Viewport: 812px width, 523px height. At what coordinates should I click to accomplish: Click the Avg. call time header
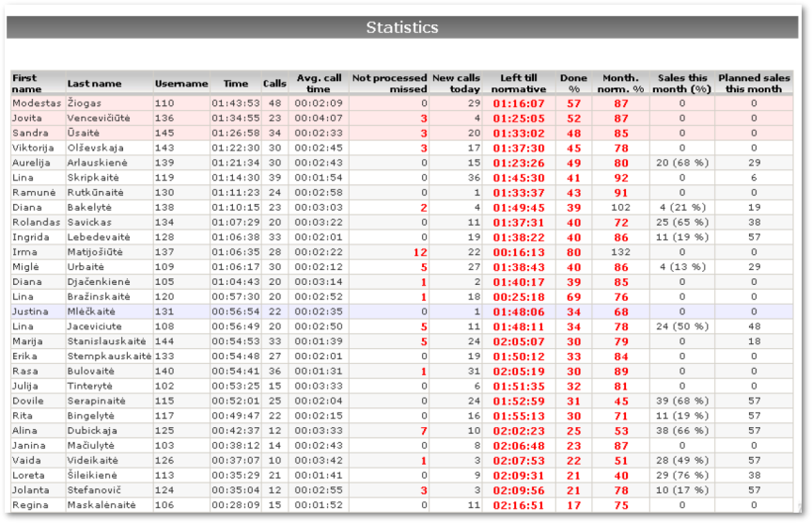[x=320, y=83]
